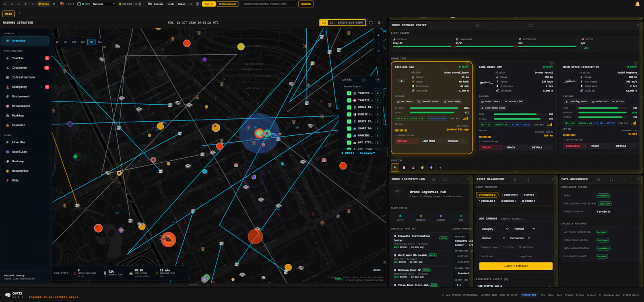Click the Search layers field

click(361, 87)
